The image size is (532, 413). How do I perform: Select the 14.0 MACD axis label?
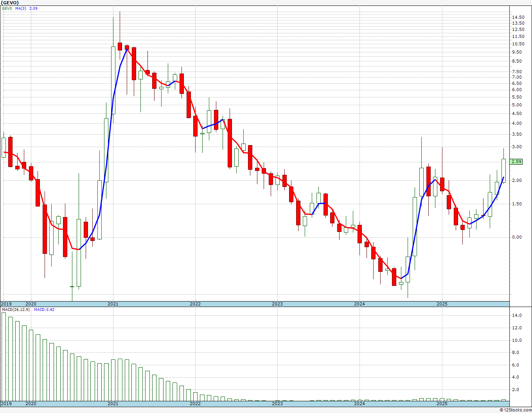click(x=516, y=315)
